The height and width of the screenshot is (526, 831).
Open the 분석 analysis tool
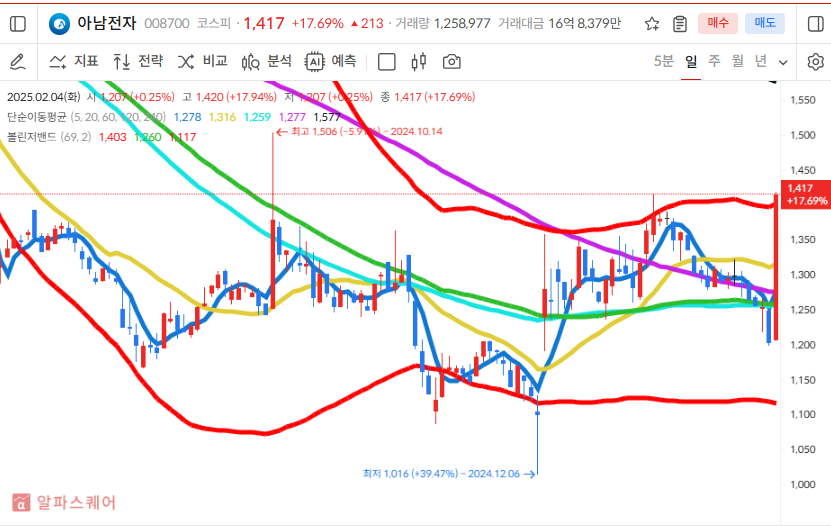(x=267, y=61)
